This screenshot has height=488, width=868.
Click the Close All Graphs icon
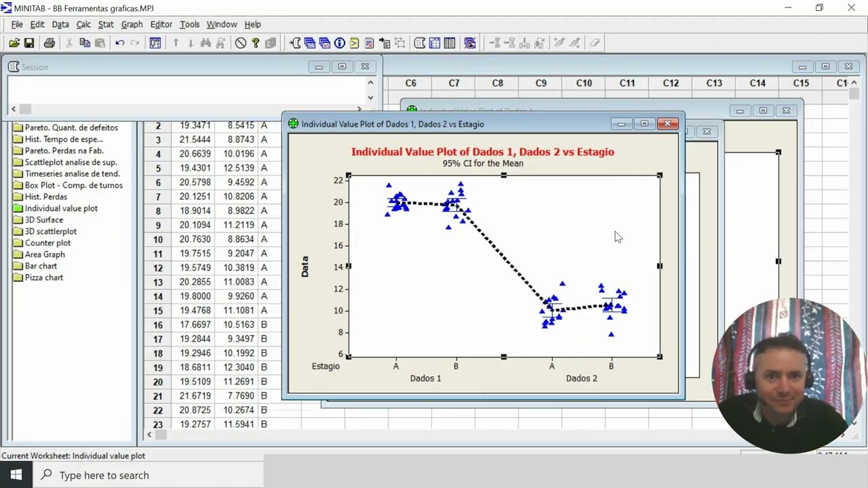click(470, 43)
